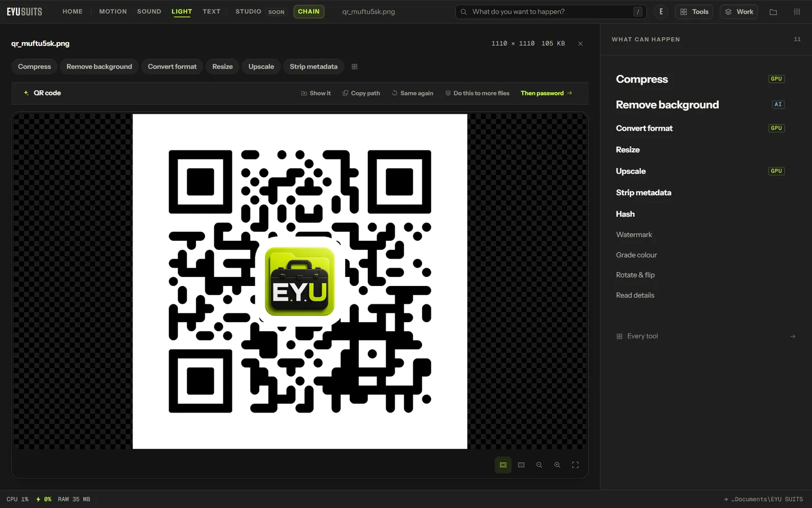812x508 pixels.
Task: Click the CHAIN button
Action: pyautogui.click(x=309, y=12)
